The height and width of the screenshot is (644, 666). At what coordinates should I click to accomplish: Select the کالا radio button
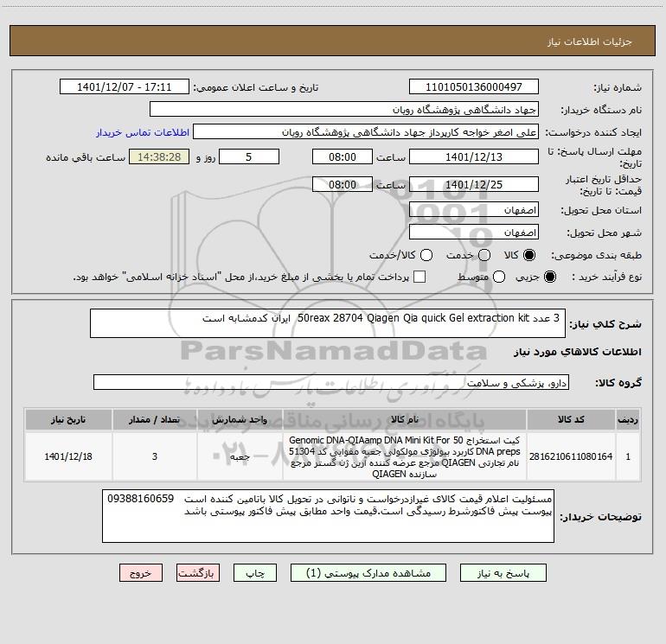pos(529,255)
